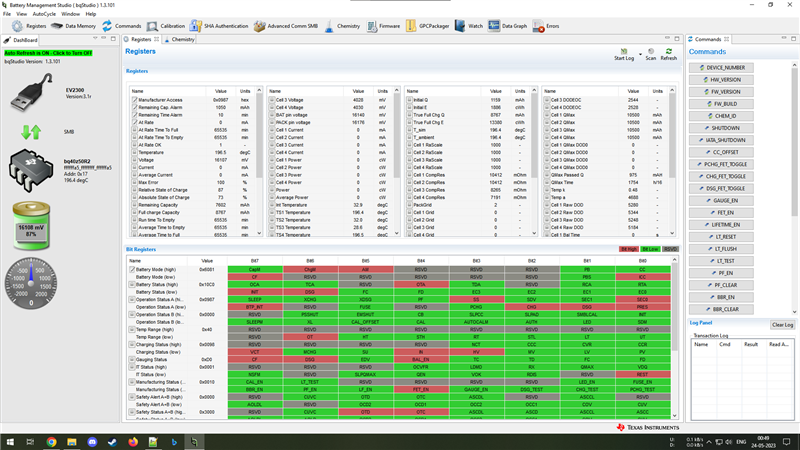Open Discord from the taskbar
The height and width of the screenshot is (450, 800).
[92, 442]
